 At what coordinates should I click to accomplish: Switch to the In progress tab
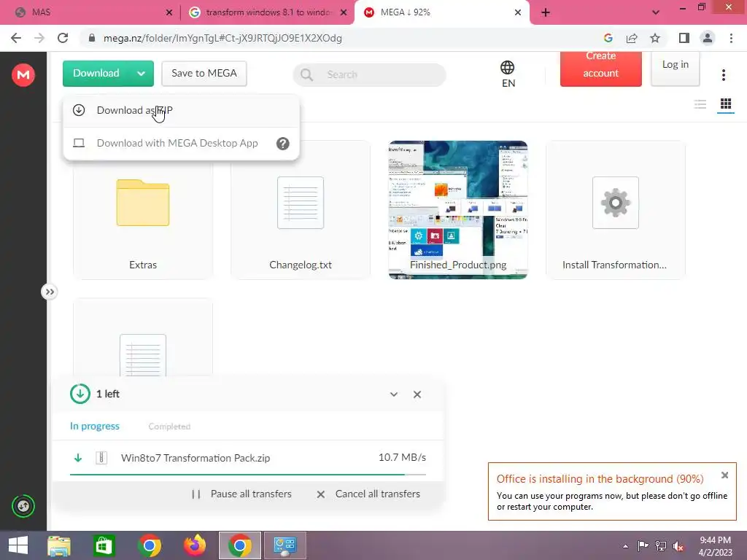(95, 426)
